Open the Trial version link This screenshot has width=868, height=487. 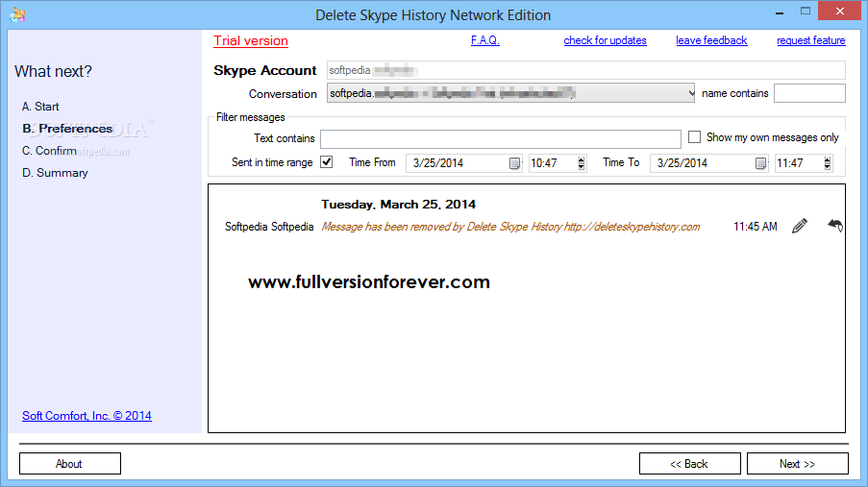[251, 41]
